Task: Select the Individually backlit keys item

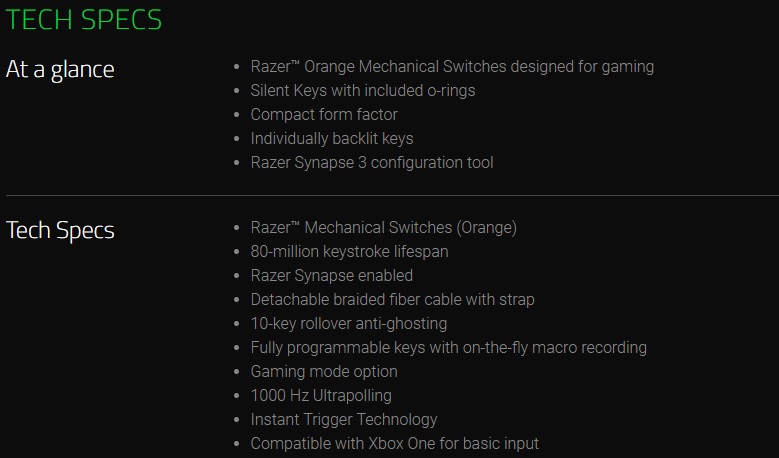Action: coord(331,139)
